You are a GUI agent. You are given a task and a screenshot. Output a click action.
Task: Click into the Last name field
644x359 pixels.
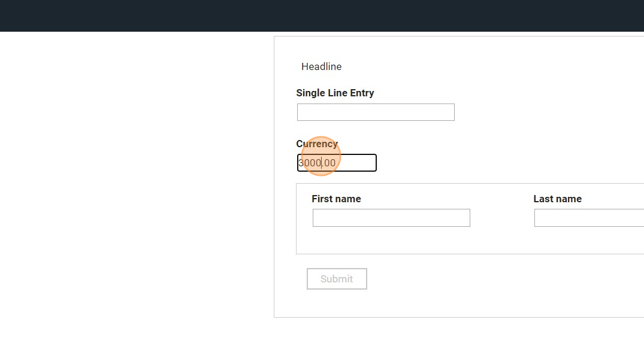click(x=588, y=218)
